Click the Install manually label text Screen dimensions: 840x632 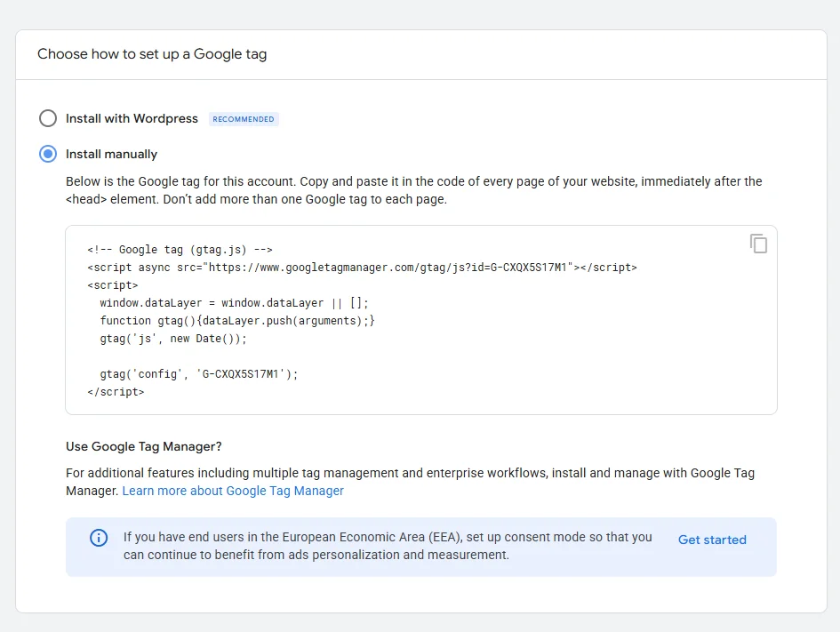coord(111,154)
